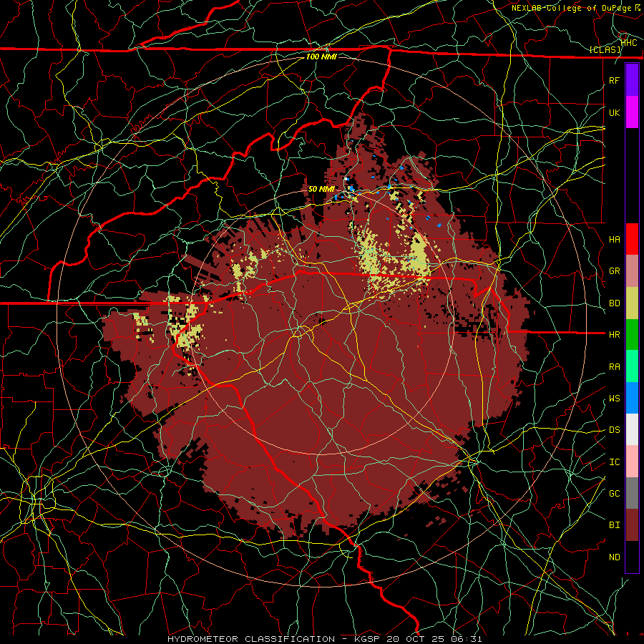
Task: Click the RF purple legend swatch
Action: coord(632,80)
